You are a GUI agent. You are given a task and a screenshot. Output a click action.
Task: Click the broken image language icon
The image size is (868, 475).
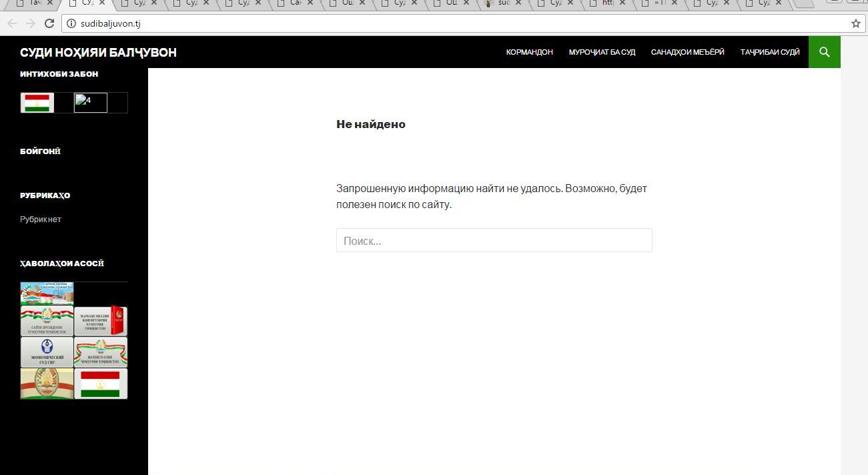point(90,103)
